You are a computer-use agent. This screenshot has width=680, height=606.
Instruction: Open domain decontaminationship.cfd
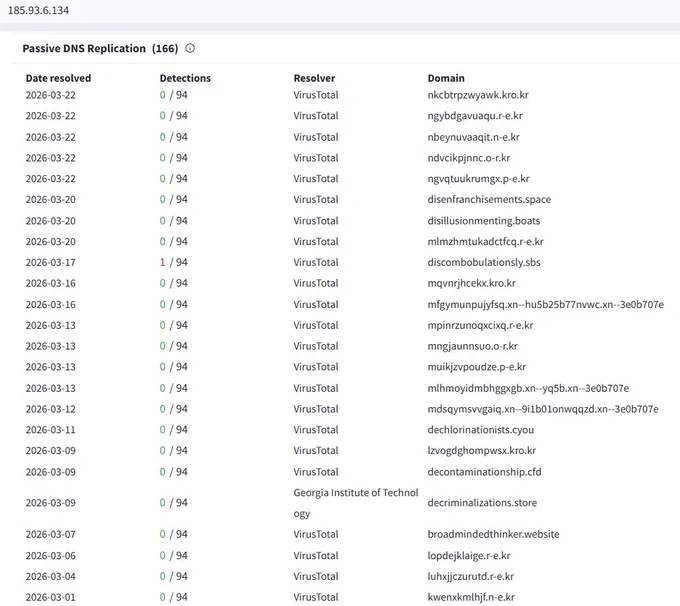click(x=484, y=472)
